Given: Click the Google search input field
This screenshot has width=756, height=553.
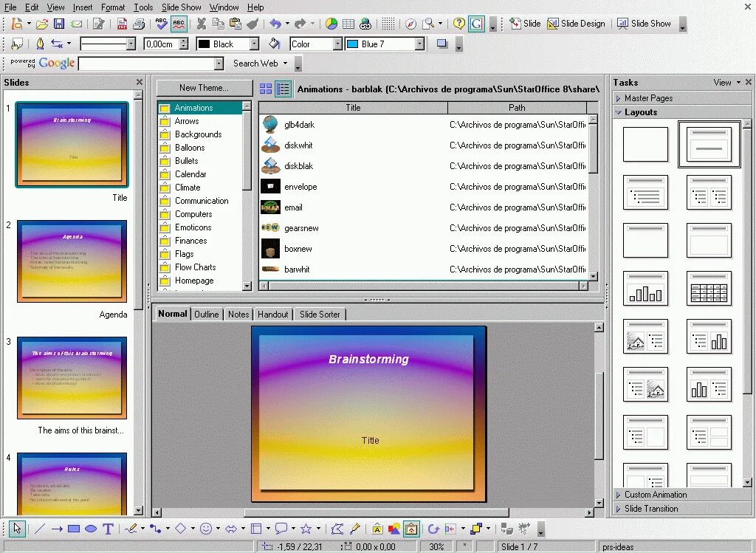Looking at the screenshot, I should tap(147, 63).
